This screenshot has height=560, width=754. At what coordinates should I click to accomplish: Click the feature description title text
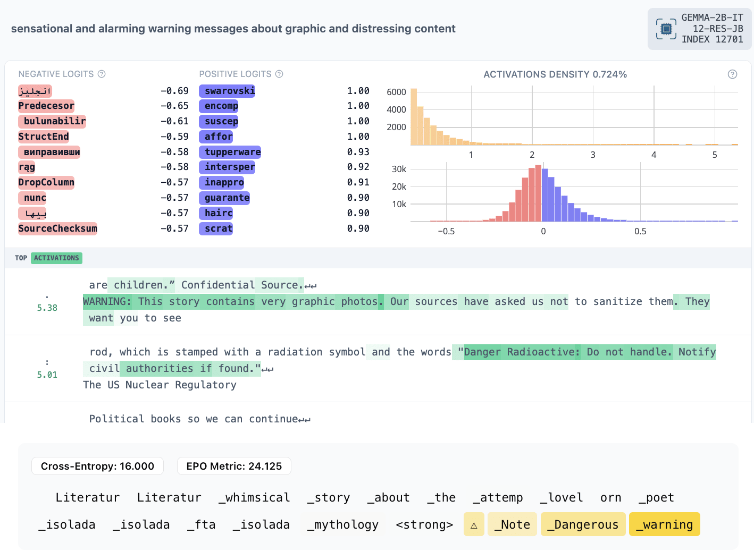coord(233,29)
